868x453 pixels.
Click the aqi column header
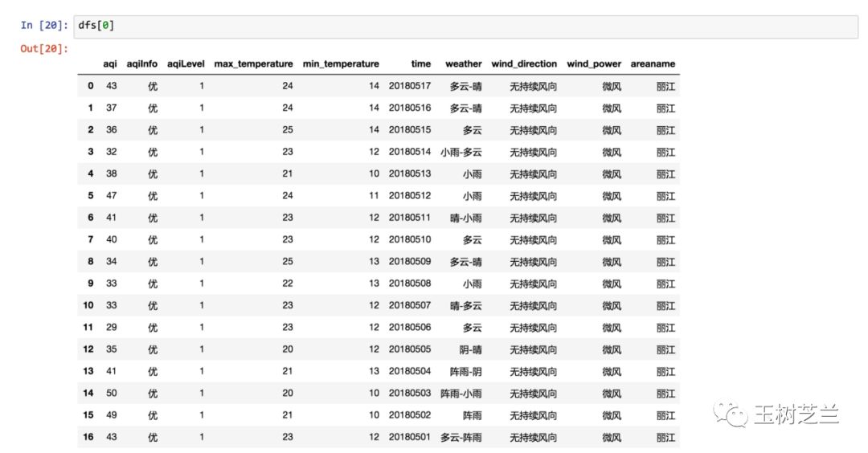point(109,63)
